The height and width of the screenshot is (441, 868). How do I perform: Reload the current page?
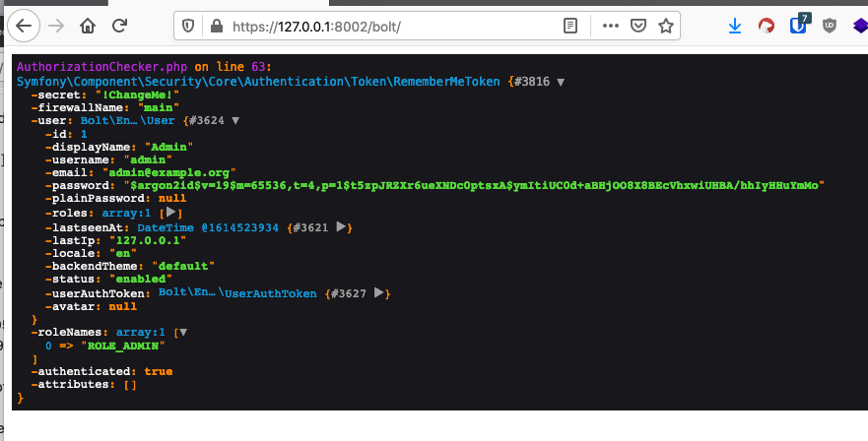point(119,26)
